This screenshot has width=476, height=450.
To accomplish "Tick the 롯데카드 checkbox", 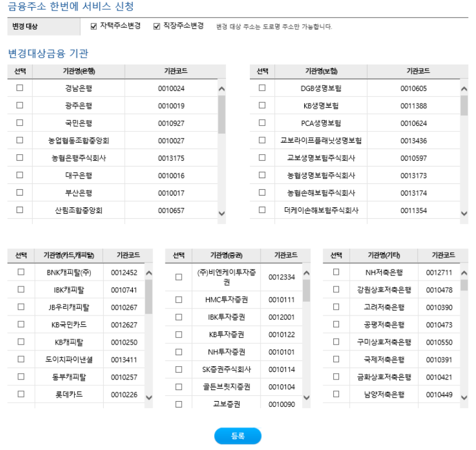I will pyautogui.click(x=21, y=394).
